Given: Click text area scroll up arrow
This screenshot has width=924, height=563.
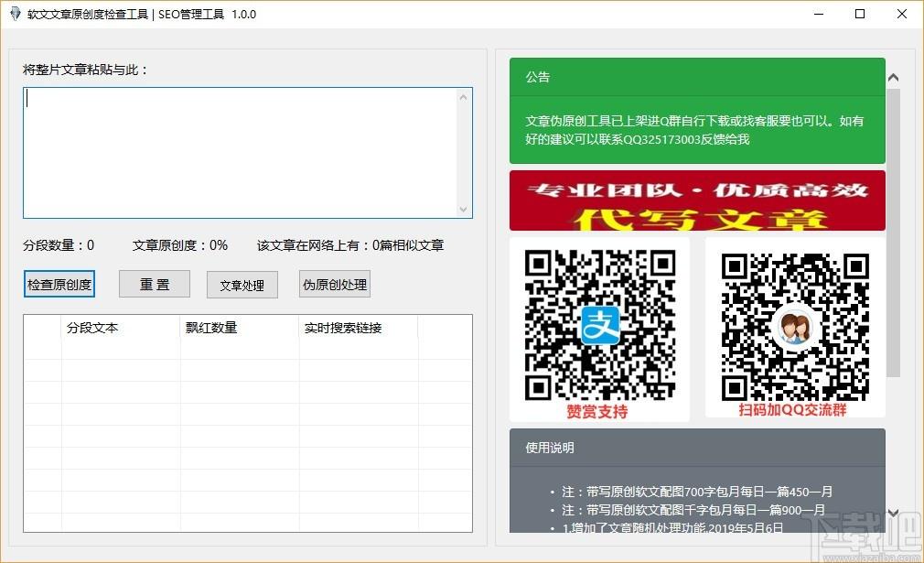Looking at the screenshot, I should coord(463,97).
